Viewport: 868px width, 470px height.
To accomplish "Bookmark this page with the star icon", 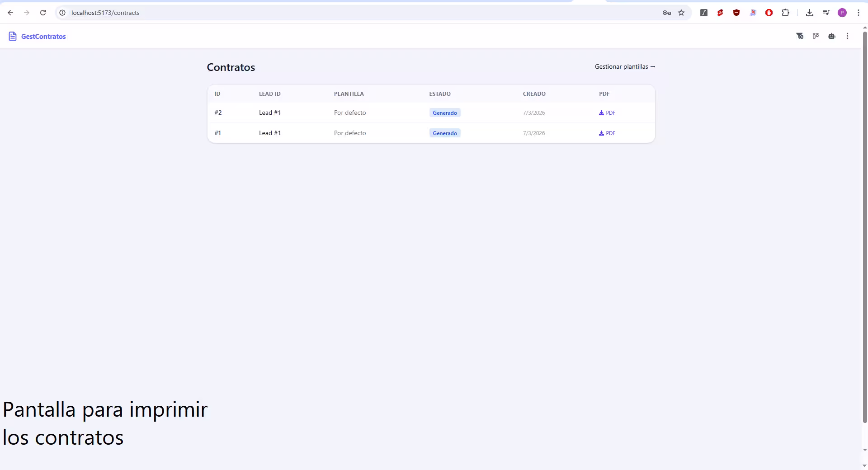I will pos(681,13).
